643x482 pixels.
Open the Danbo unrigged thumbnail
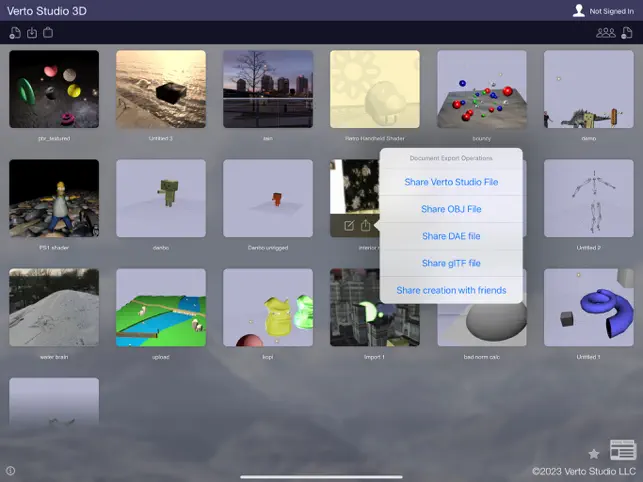(x=268, y=198)
